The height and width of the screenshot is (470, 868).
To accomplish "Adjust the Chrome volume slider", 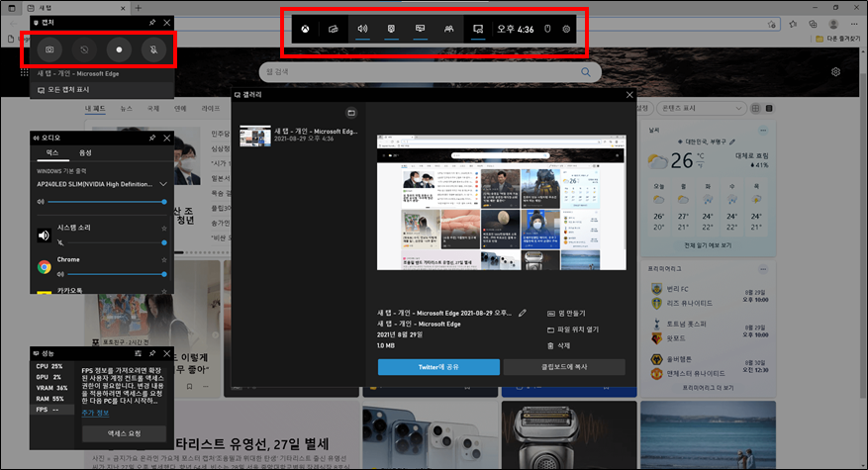I will 116,274.
